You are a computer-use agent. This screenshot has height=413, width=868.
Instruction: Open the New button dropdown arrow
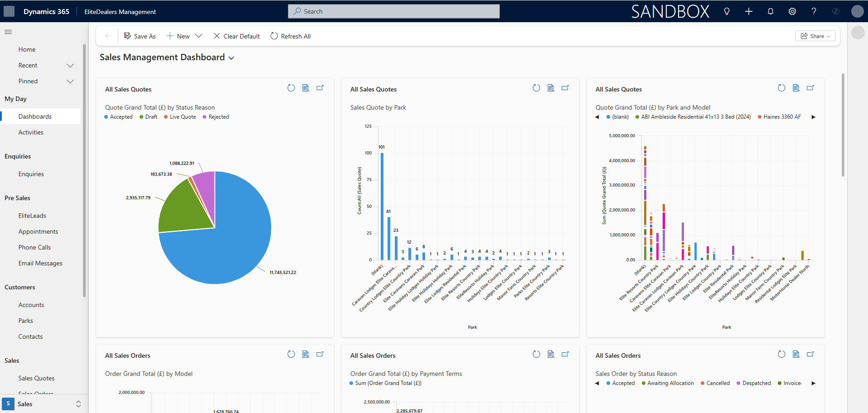(x=199, y=36)
